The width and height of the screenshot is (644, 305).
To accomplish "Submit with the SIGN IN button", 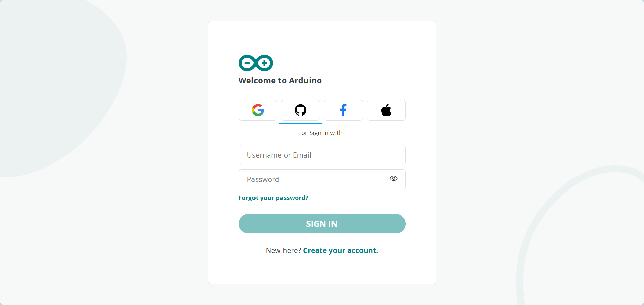I will (322, 224).
